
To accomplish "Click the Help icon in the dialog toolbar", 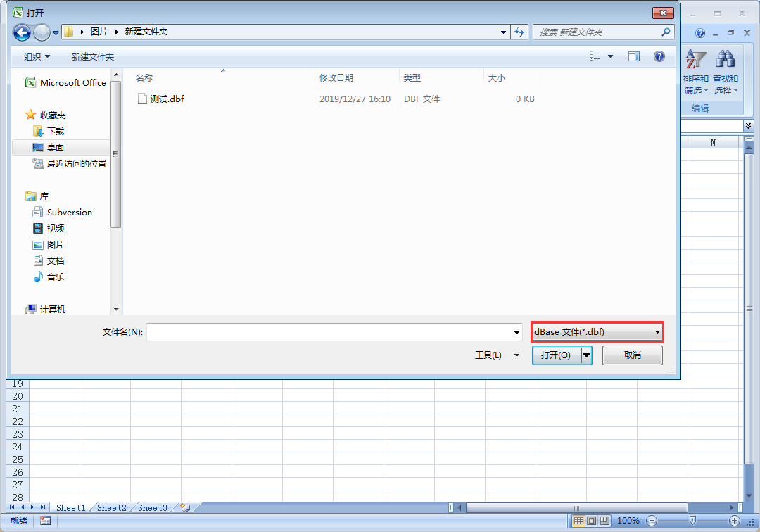I will 659,56.
